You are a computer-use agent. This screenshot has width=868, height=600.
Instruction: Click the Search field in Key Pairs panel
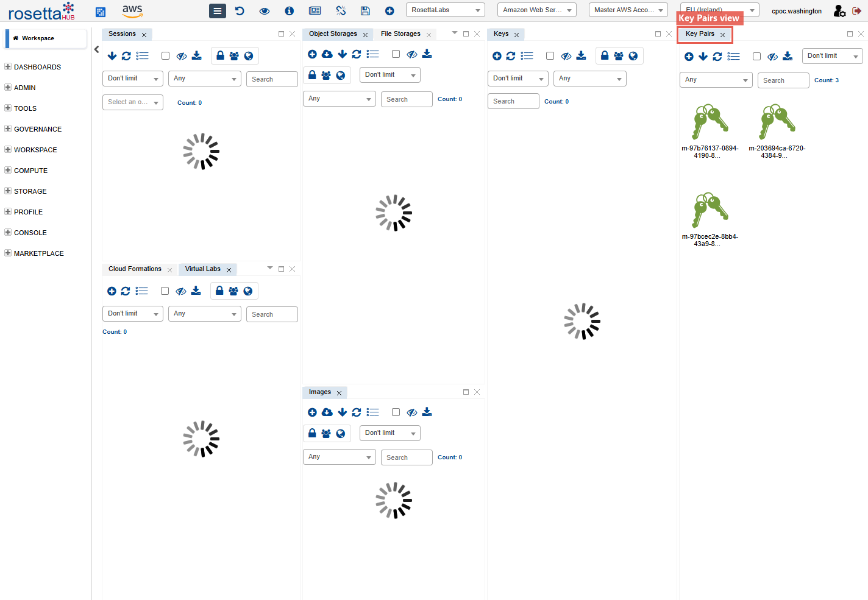click(783, 80)
